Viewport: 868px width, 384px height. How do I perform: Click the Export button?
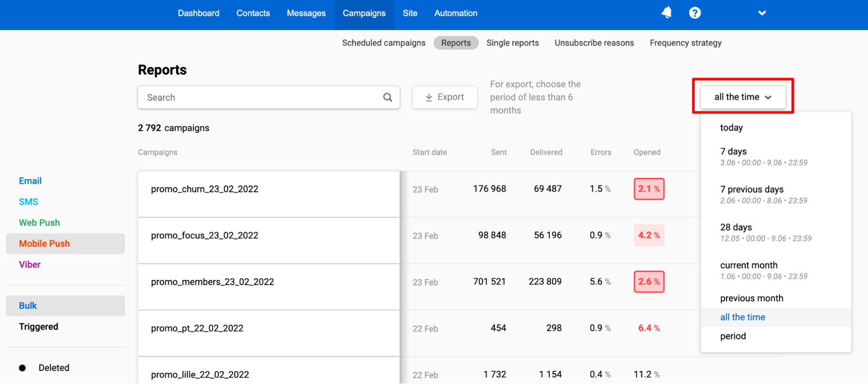pos(445,97)
